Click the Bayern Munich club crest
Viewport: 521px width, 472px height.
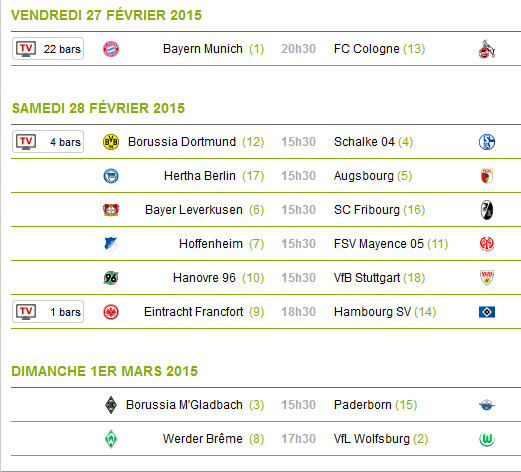point(111,49)
